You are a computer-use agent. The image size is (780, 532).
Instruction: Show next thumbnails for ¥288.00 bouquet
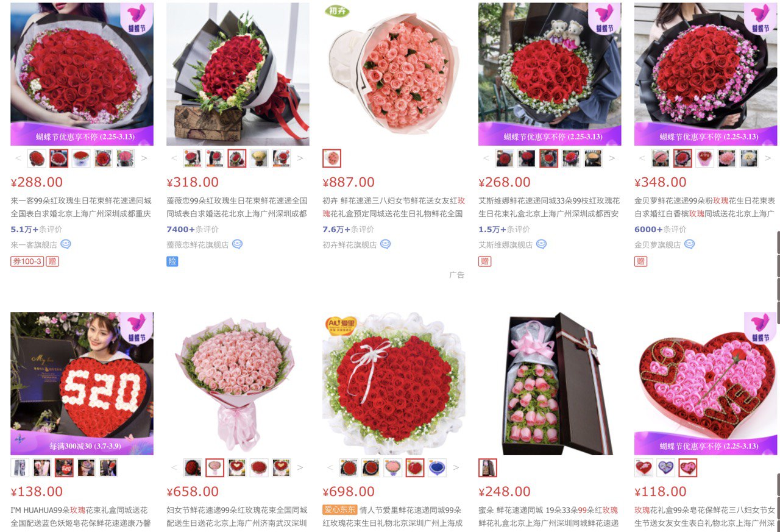click(144, 158)
